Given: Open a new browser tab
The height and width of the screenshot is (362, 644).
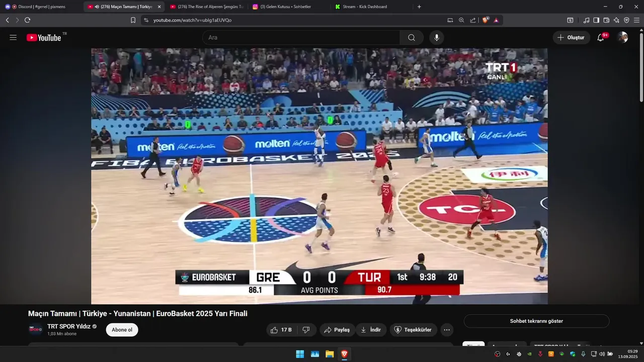Looking at the screenshot, I should tap(419, 7).
